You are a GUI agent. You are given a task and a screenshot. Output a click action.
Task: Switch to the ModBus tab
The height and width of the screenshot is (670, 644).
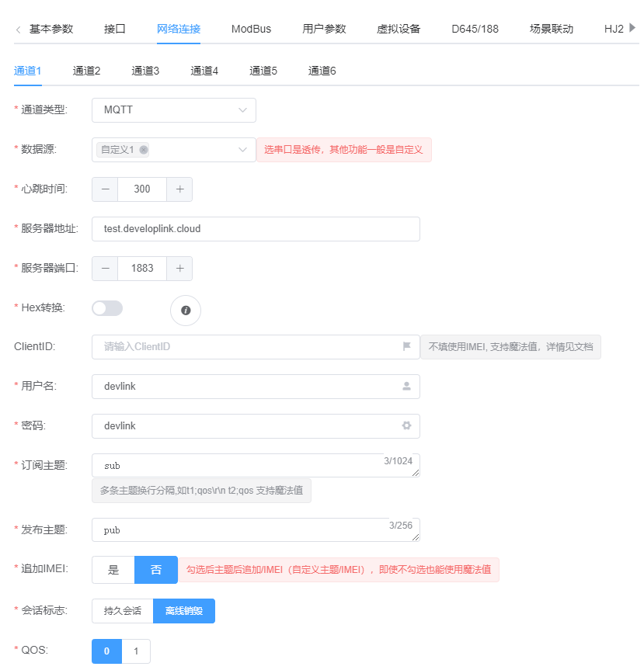pos(251,29)
